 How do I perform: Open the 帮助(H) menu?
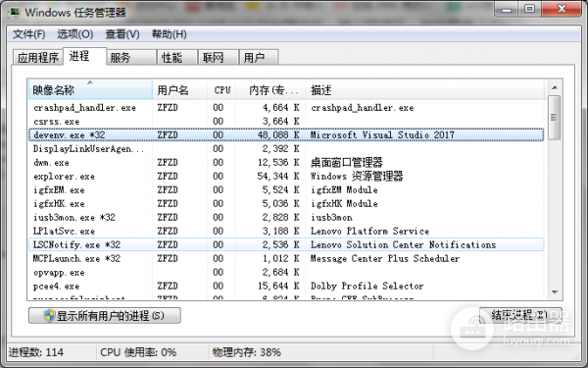(170, 34)
